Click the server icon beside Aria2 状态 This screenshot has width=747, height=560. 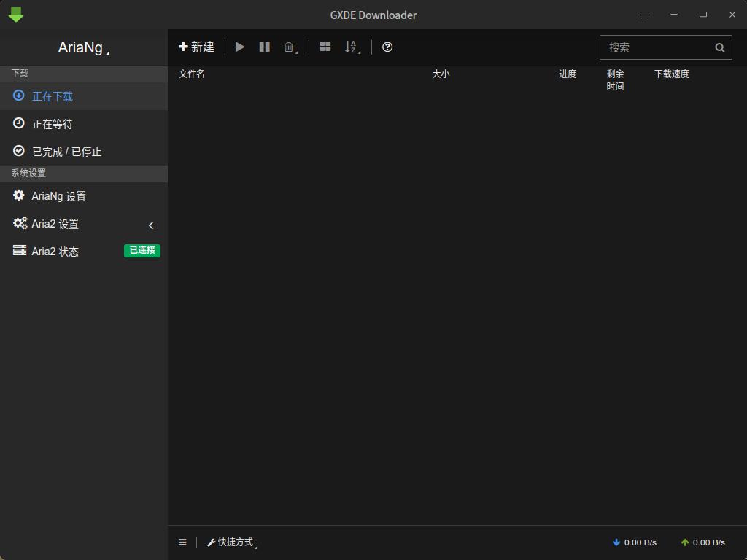20,251
